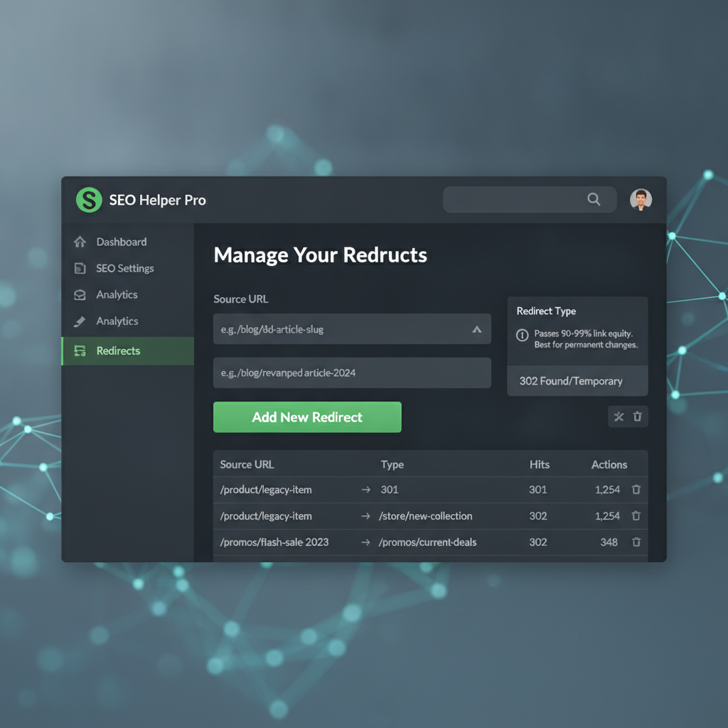Screen dimensions: 728x728
Task: Click the /store/new-collection target URL
Action: [x=425, y=516]
